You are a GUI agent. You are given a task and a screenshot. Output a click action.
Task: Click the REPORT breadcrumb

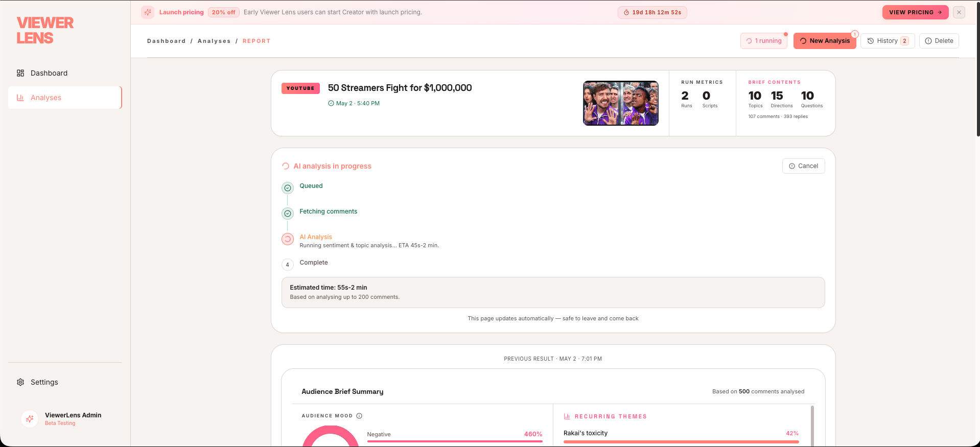click(256, 41)
